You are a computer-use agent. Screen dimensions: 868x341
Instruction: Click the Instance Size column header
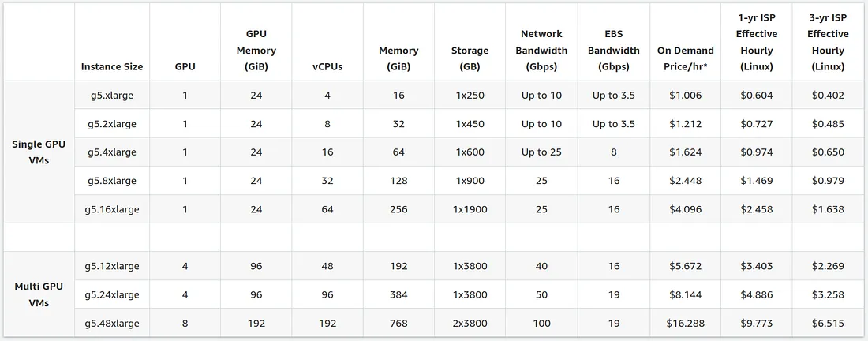(112, 66)
